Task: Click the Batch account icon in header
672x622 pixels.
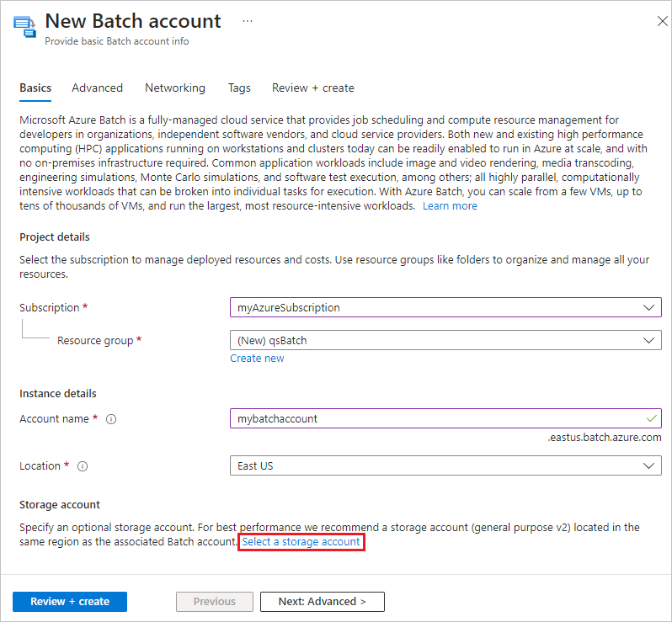Action: (x=24, y=26)
